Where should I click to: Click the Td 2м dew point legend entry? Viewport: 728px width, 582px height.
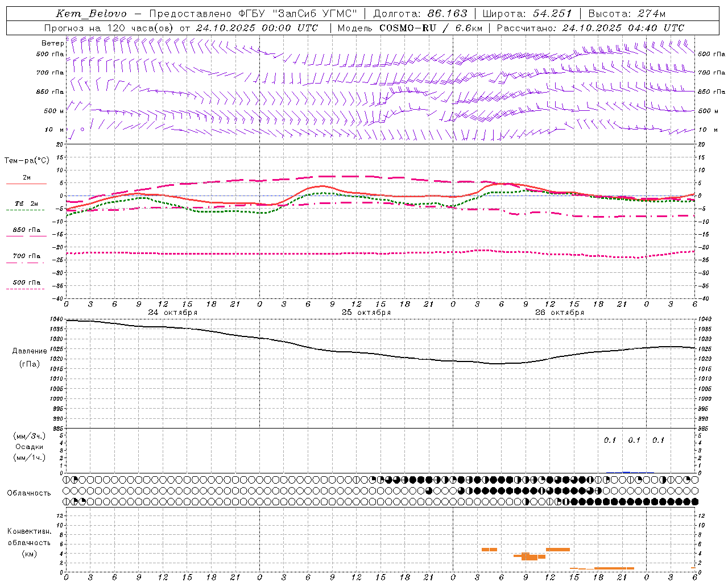pos(26,203)
